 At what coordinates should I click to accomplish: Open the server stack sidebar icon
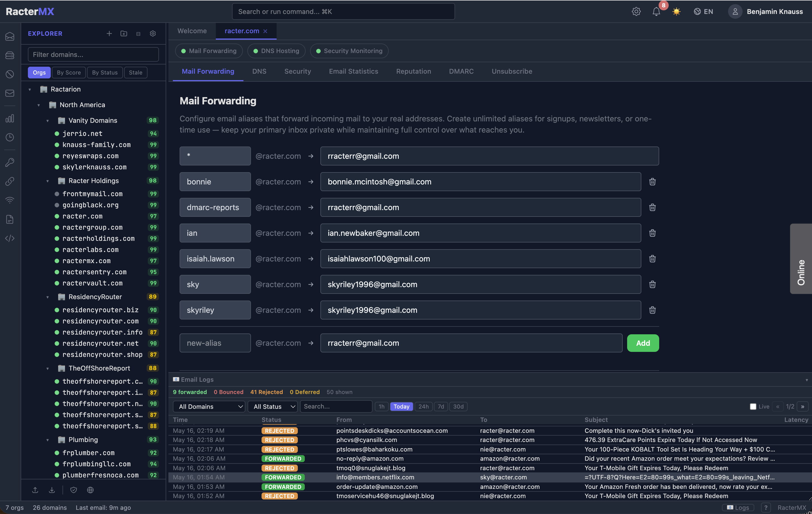pyautogui.click(x=10, y=55)
